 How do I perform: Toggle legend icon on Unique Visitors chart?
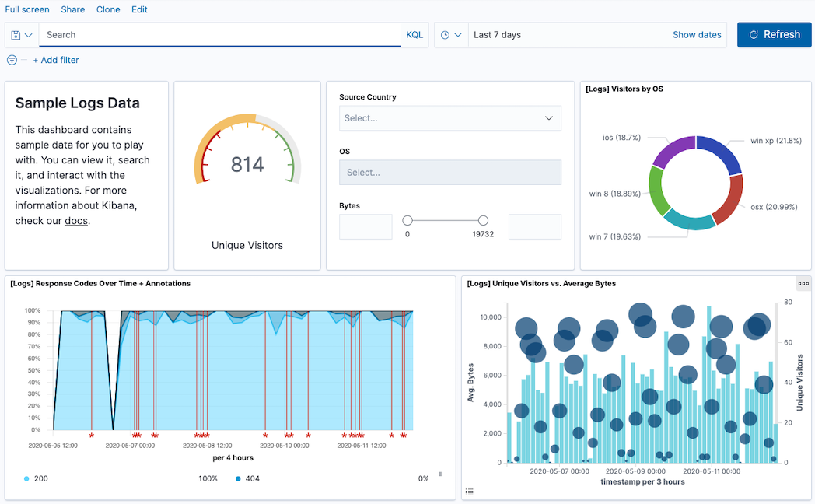pos(470,491)
